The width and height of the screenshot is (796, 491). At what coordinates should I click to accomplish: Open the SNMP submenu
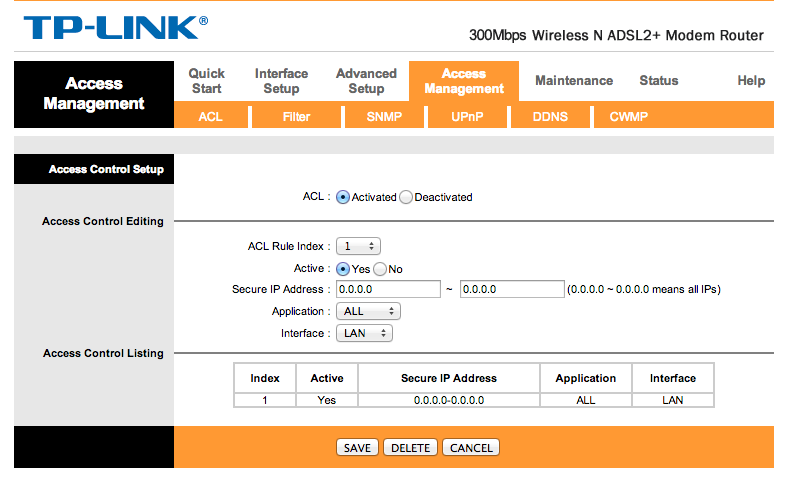384,117
